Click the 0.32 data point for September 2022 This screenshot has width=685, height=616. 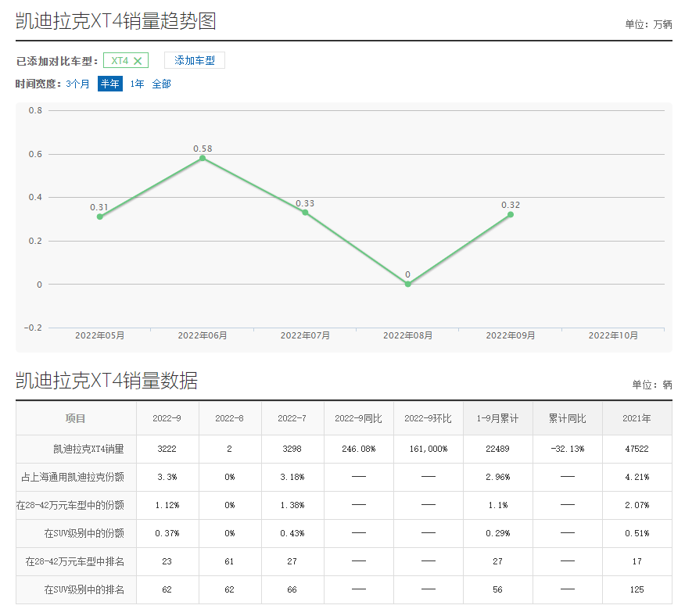[x=511, y=214]
